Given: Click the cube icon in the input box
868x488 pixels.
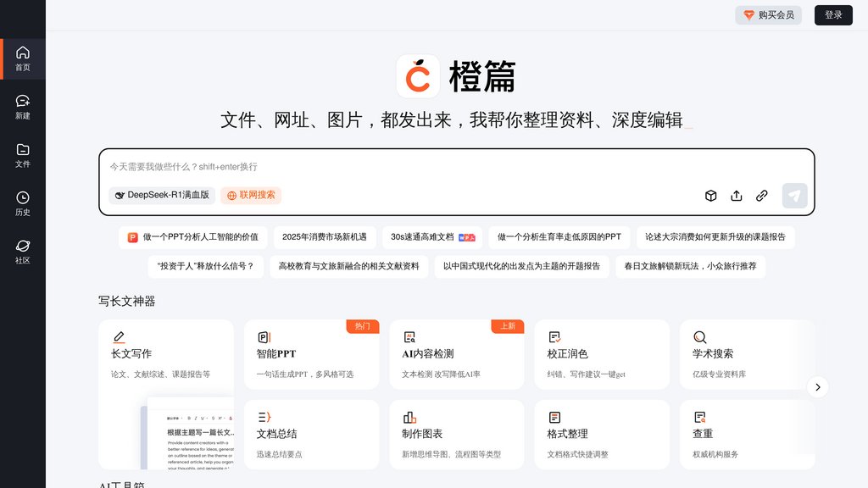Looking at the screenshot, I should 711,196.
